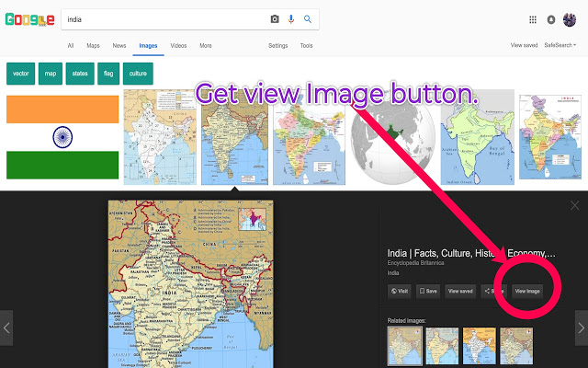
Task: Click the View image button
Action: [x=527, y=291]
